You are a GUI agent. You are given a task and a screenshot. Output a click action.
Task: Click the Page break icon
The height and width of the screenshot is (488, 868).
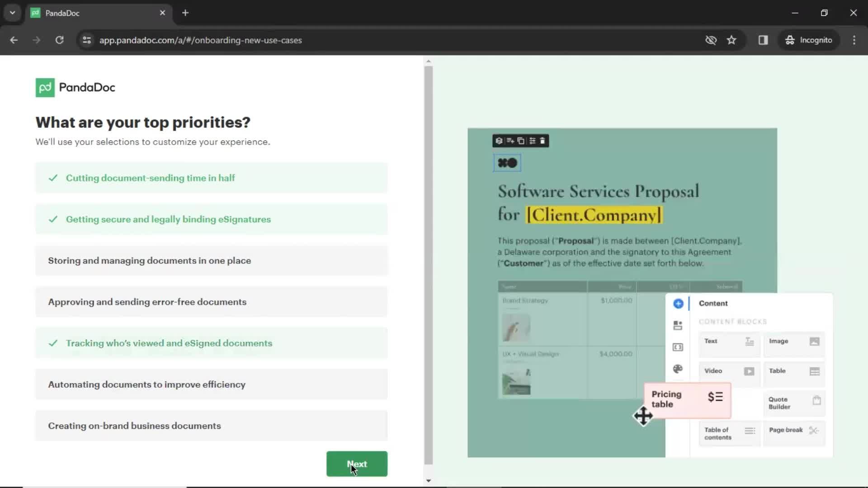point(814,430)
